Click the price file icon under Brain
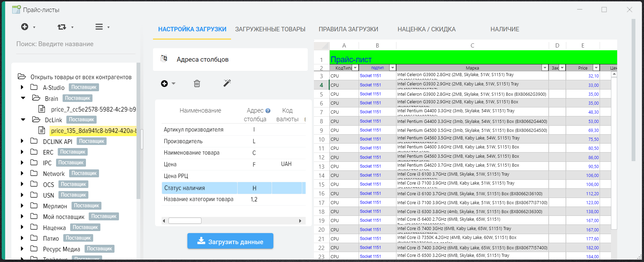The width and height of the screenshot is (644, 262). coord(42,109)
